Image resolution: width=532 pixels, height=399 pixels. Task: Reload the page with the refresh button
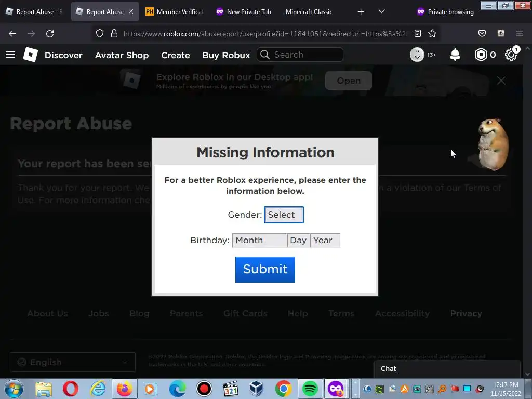coord(50,34)
